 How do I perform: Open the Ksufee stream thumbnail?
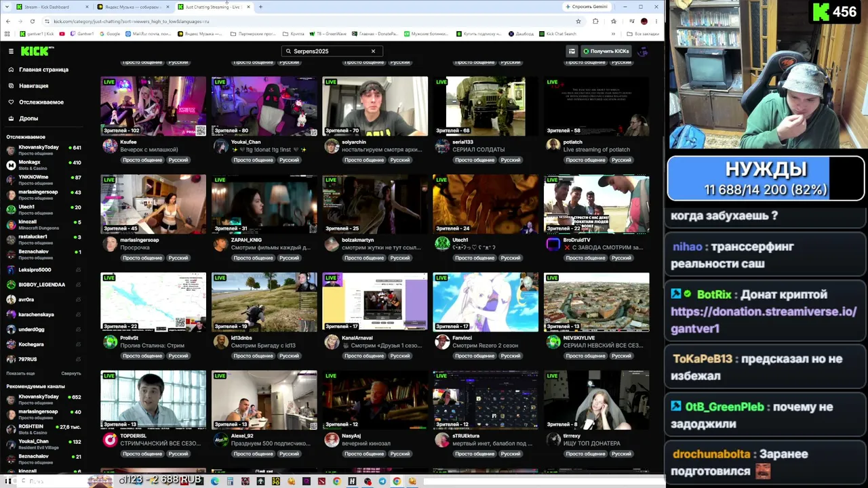153,106
